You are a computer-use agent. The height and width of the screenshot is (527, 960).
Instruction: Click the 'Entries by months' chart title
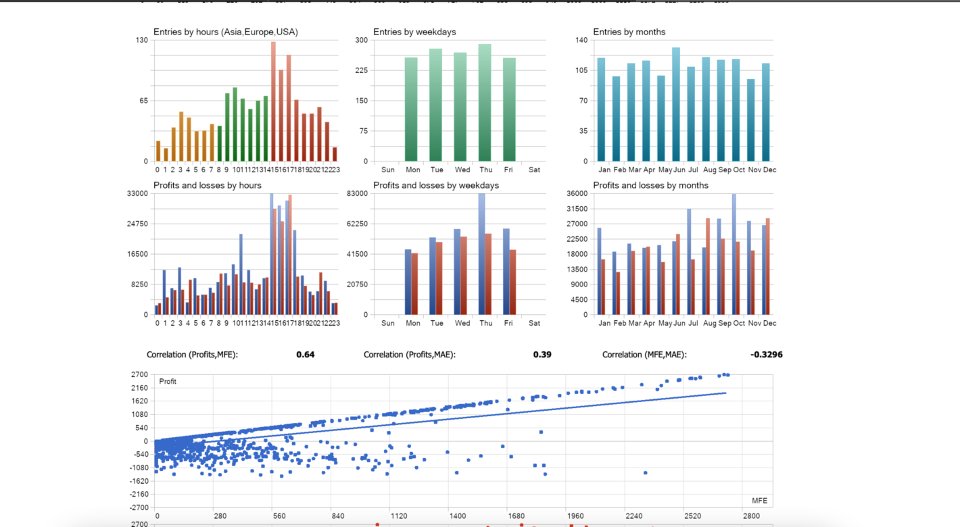(x=629, y=32)
